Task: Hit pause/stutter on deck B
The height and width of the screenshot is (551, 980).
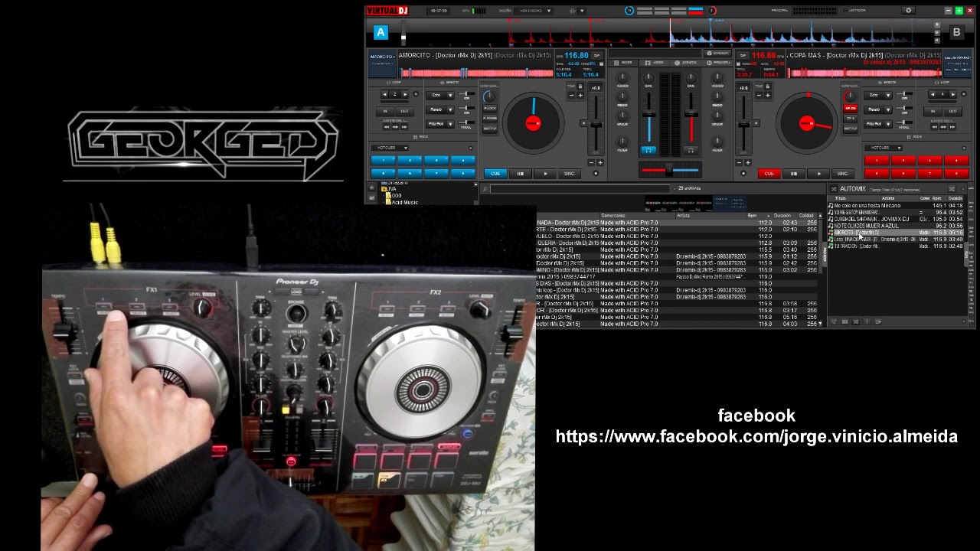Action: (x=794, y=174)
